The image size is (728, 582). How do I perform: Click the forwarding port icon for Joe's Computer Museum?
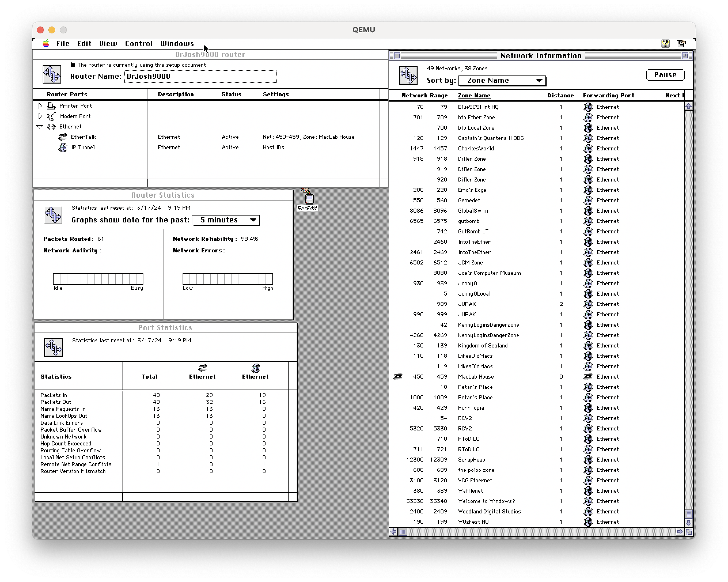coord(588,273)
